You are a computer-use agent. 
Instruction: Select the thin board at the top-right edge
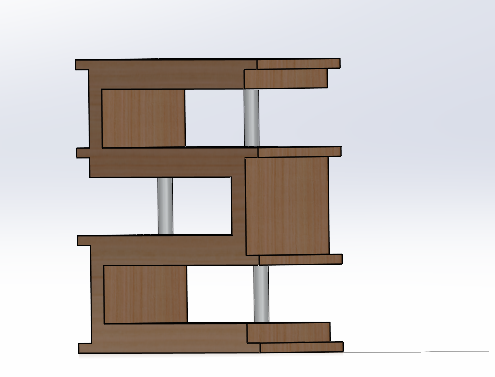tap(299, 64)
